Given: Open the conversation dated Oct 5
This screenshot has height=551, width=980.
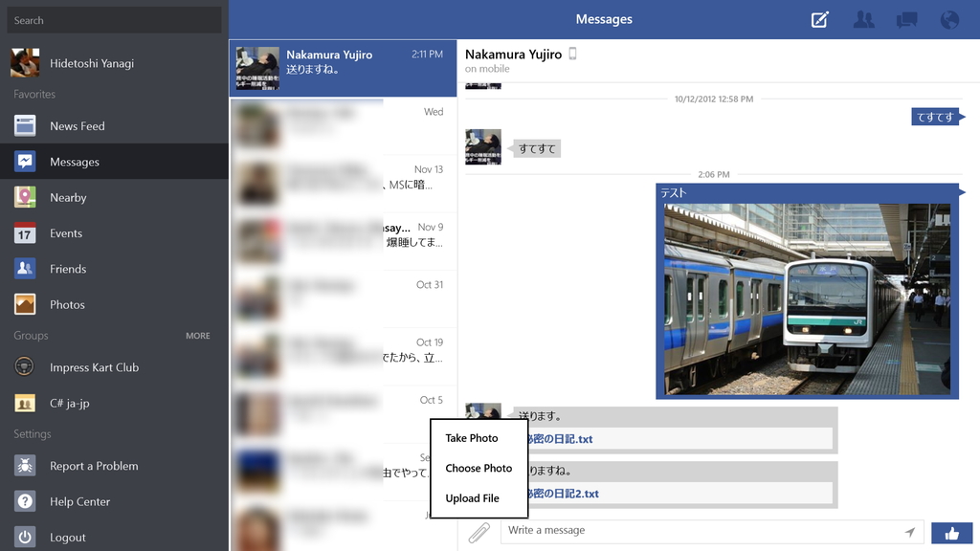Looking at the screenshot, I should (x=344, y=414).
